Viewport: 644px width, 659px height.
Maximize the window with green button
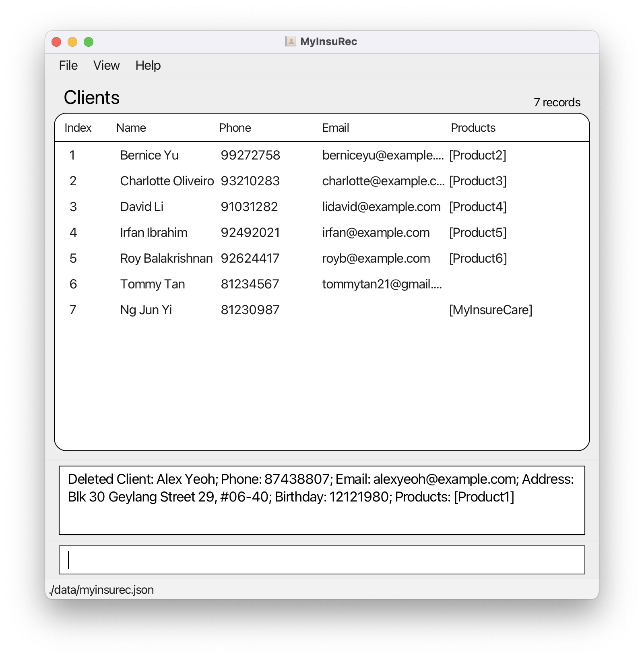tap(89, 42)
